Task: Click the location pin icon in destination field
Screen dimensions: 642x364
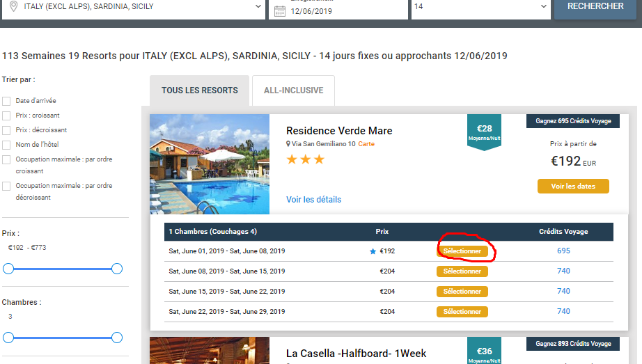Action: point(13,6)
